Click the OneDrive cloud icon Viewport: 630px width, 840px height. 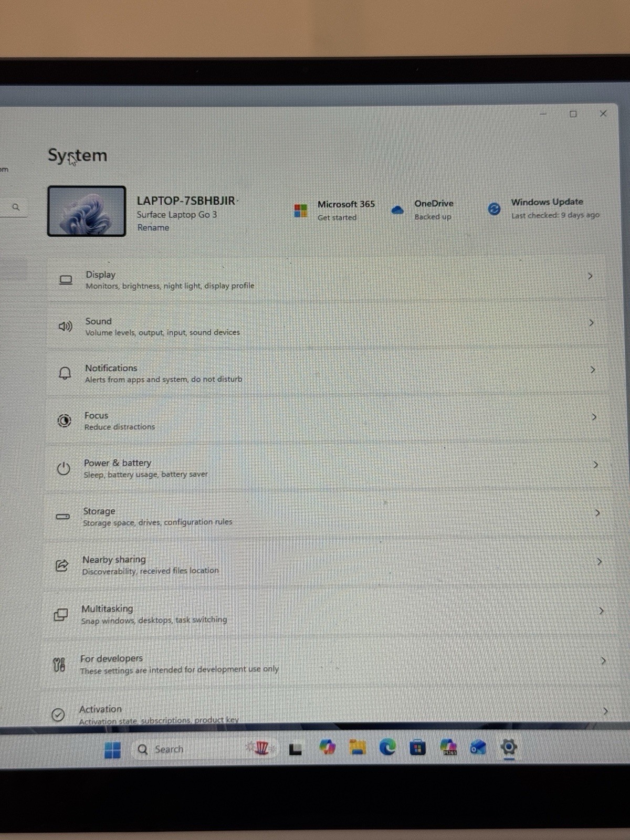tap(397, 210)
